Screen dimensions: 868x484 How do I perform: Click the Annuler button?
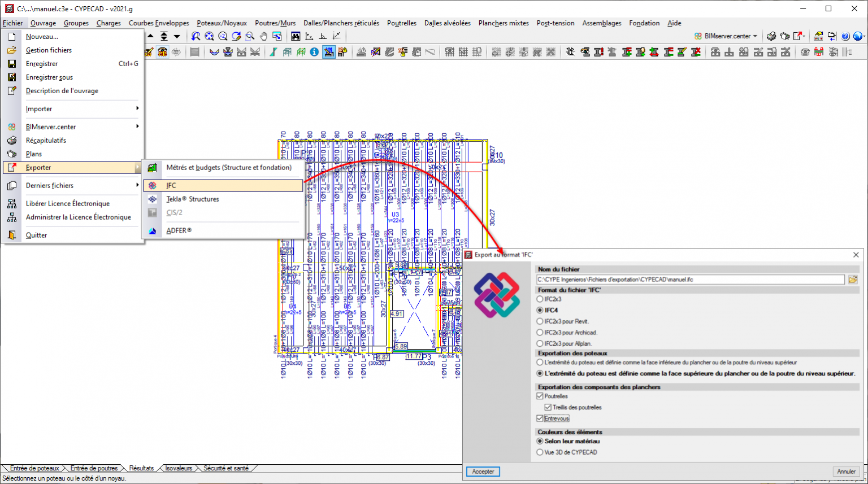click(x=846, y=472)
